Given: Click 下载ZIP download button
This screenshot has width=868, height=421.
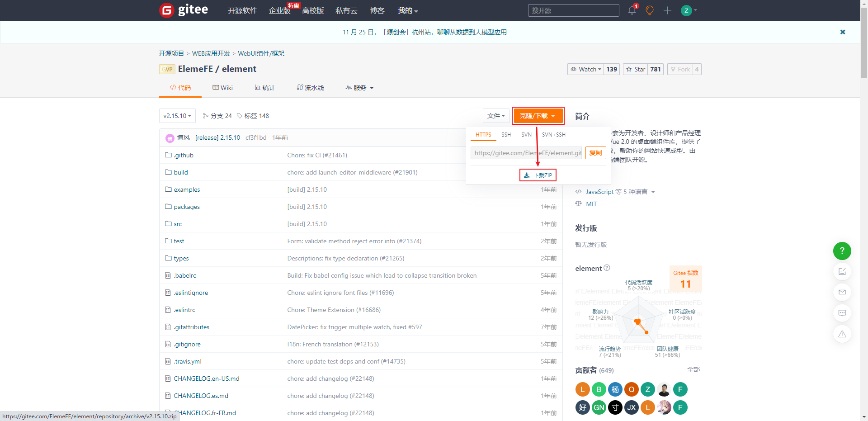Looking at the screenshot, I should [538, 175].
